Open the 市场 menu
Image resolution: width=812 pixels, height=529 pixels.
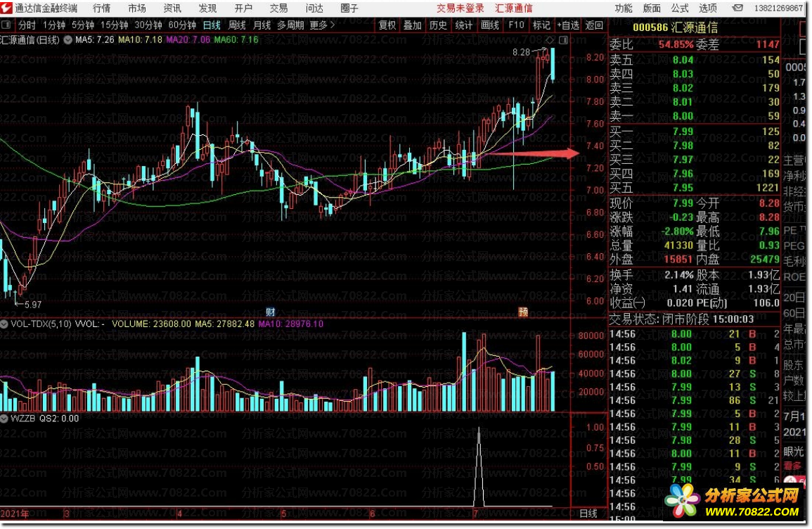pos(136,8)
